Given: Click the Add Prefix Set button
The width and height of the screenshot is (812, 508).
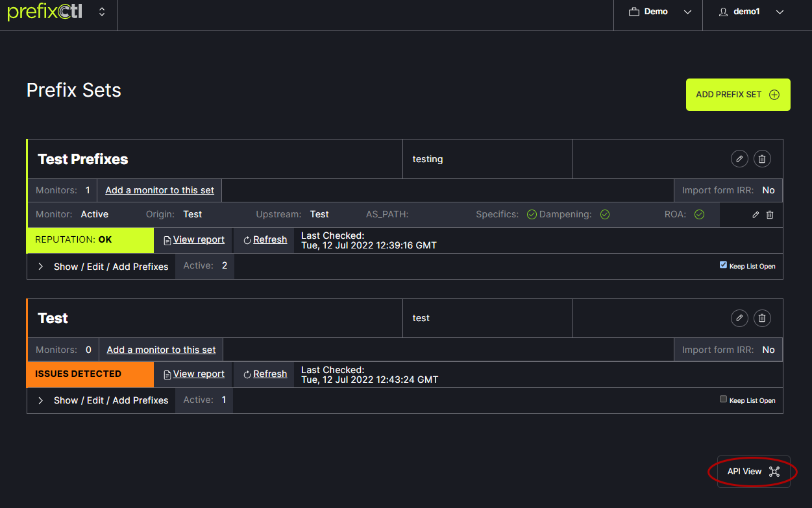Looking at the screenshot, I should pyautogui.click(x=738, y=95).
